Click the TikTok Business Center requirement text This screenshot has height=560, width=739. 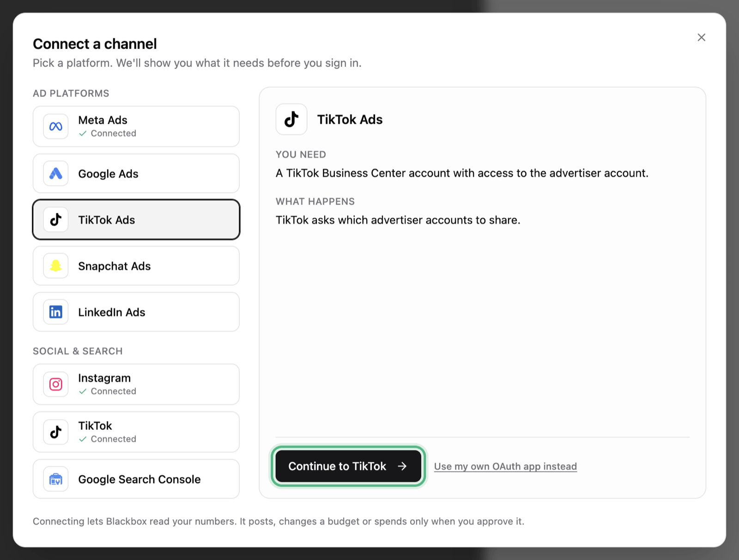(462, 173)
